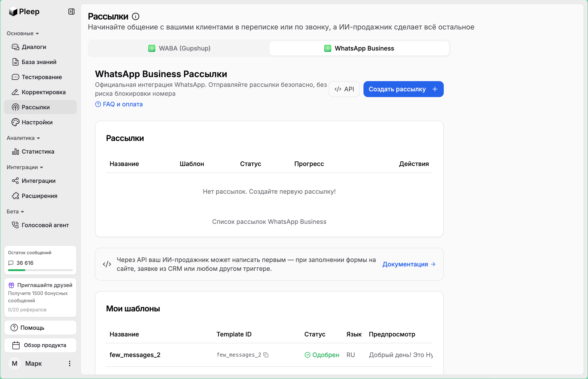Viewport: 588px width, 379px height.
Task: Open Марк account three-dots menu
Action: click(70, 363)
